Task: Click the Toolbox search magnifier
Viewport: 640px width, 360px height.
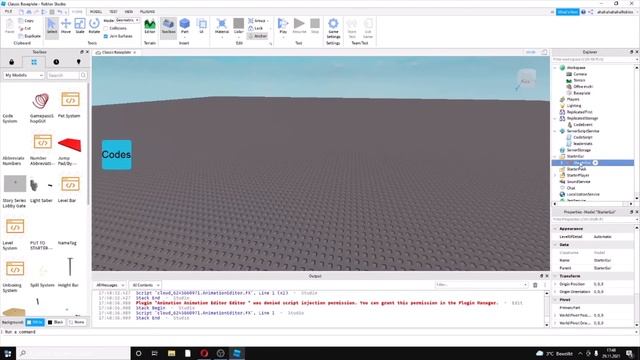Action: pyautogui.click(x=83, y=75)
